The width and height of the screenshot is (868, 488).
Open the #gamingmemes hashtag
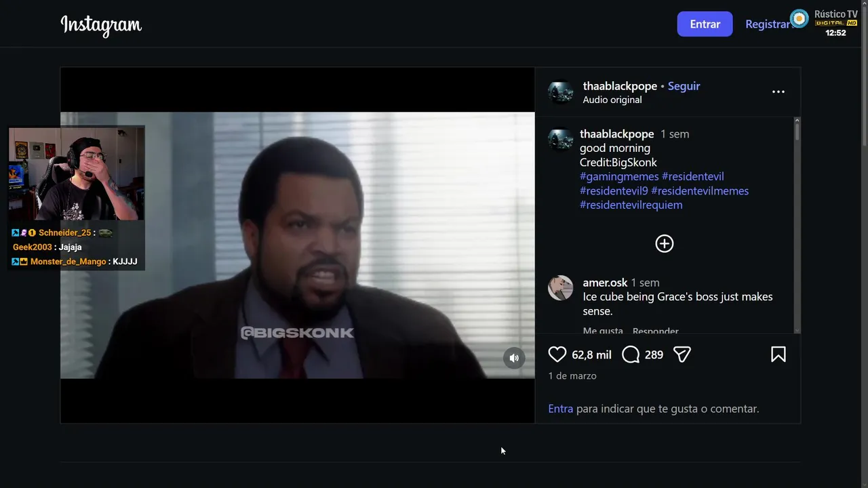(x=619, y=176)
